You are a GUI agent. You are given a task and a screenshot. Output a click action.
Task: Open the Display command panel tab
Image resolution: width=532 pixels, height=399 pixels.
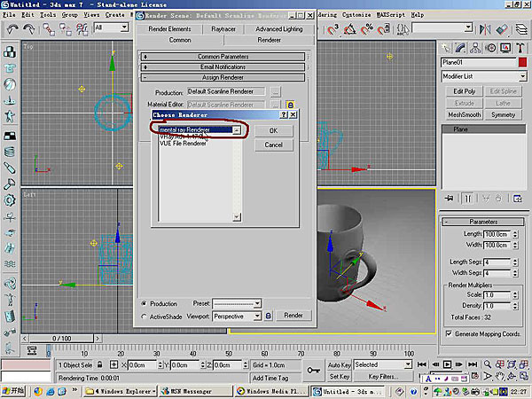tap(505, 48)
